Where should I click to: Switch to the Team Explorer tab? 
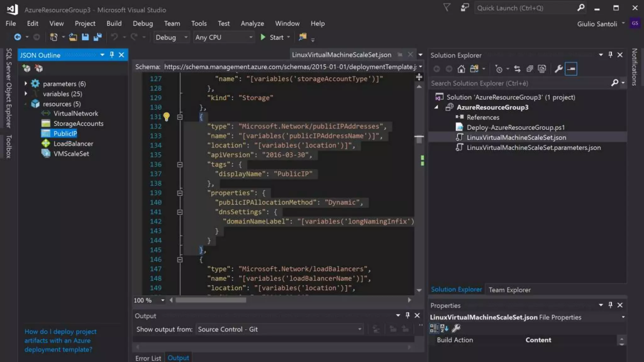(x=509, y=290)
